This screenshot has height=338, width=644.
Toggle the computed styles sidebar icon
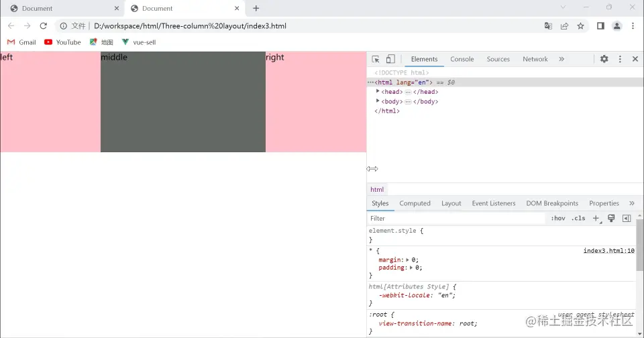tap(627, 219)
